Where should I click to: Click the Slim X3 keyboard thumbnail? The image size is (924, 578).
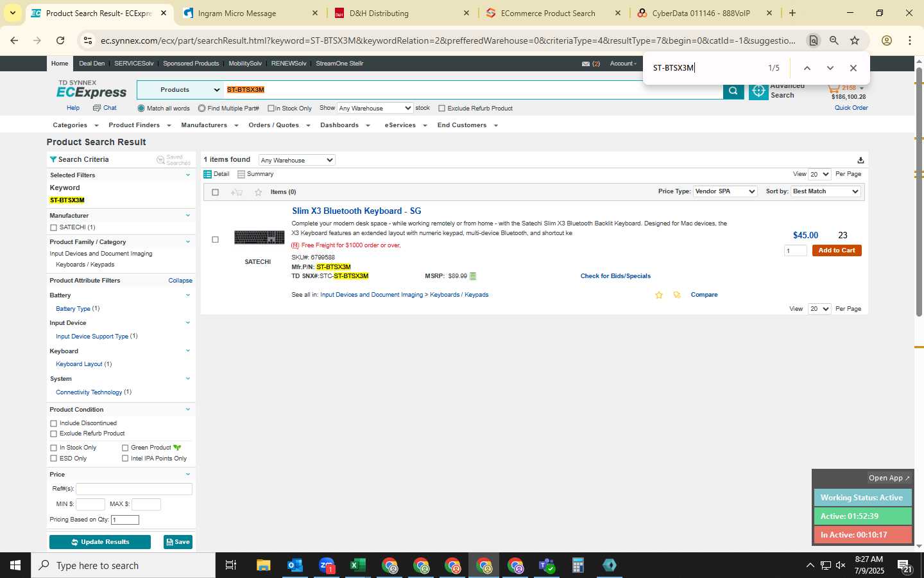(259, 238)
